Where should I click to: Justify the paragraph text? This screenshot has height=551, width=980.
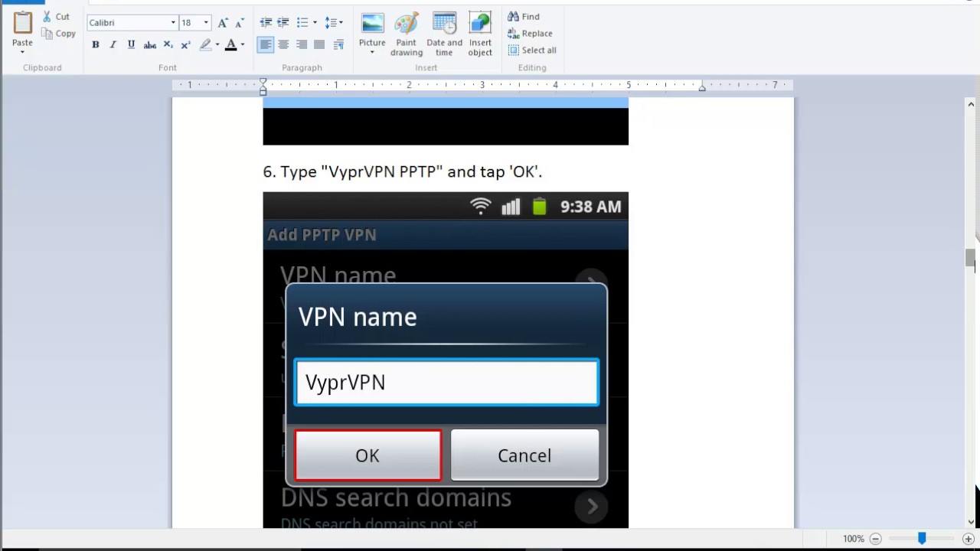tap(320, 45)
